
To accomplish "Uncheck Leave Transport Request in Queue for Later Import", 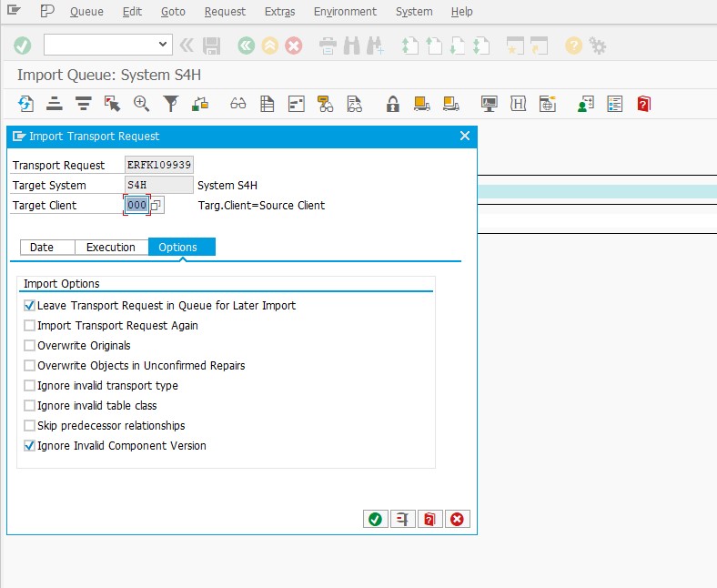I will 29,305.
